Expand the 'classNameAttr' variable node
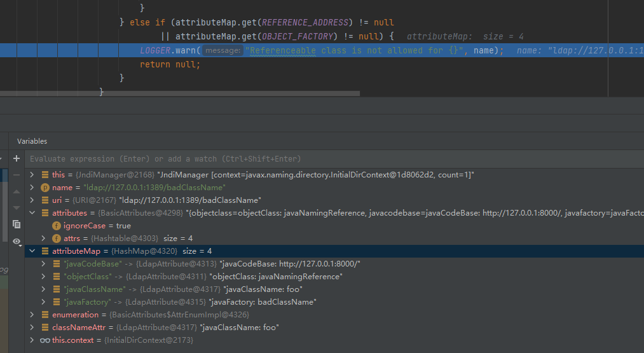The width and height of the screenshot is (644, 353). pyautogui.click(x=32, y=328)
